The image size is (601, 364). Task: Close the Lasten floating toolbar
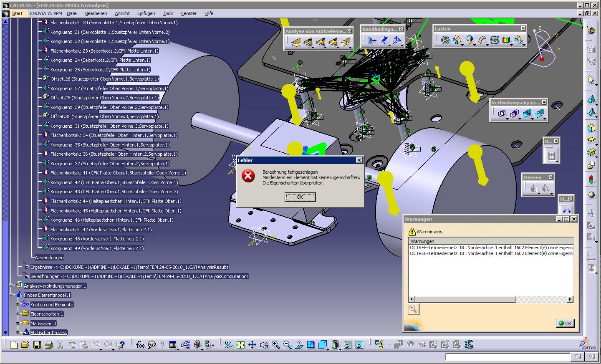523,28
